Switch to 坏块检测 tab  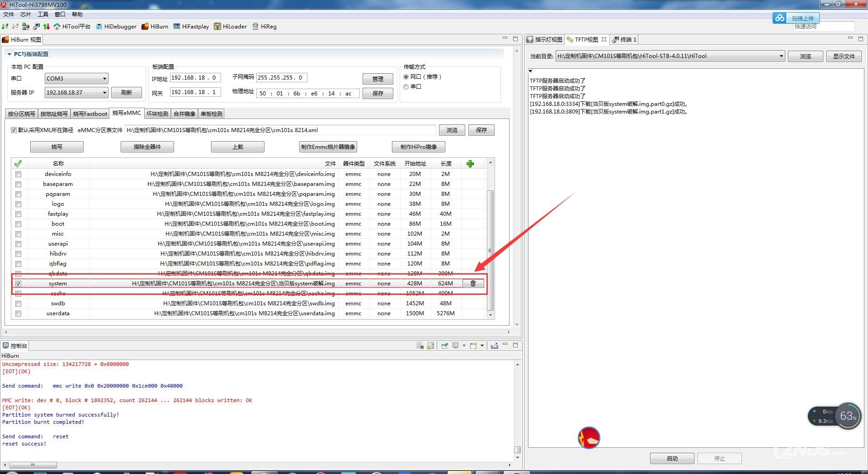pyautogui.click(x=157, y=114)
